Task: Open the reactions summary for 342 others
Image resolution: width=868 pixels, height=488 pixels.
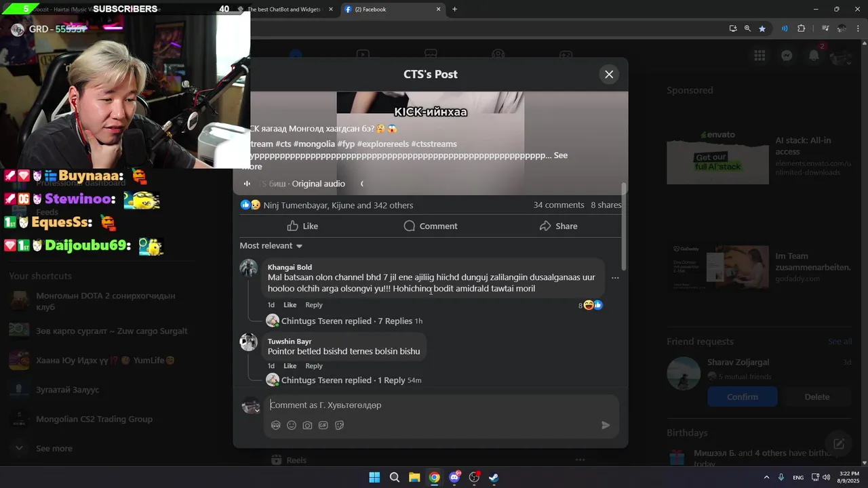Action: click(x=338, y=205)
